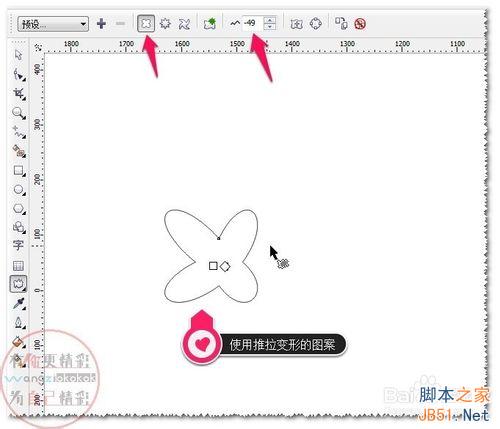Image resolution: width=500 pixels, height=429 pixels.
Task: Switch to Zipper distortion mode
Action: coord(165,24)
